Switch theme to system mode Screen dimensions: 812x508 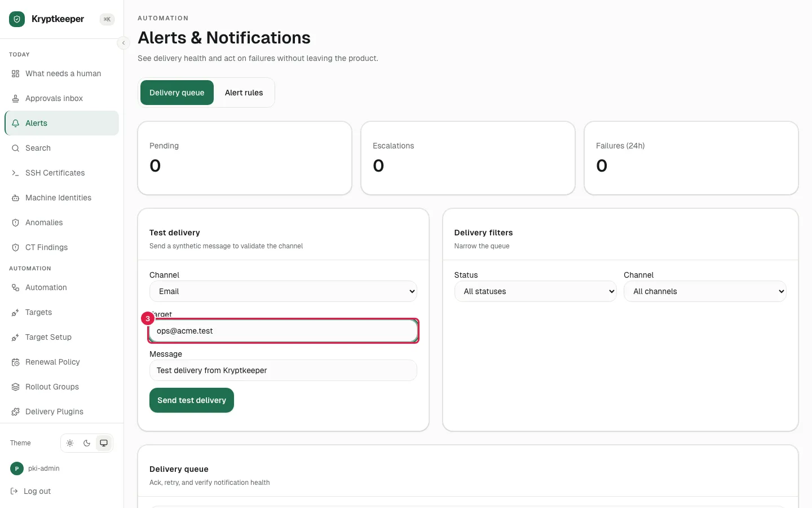click(x=104, y=443)
